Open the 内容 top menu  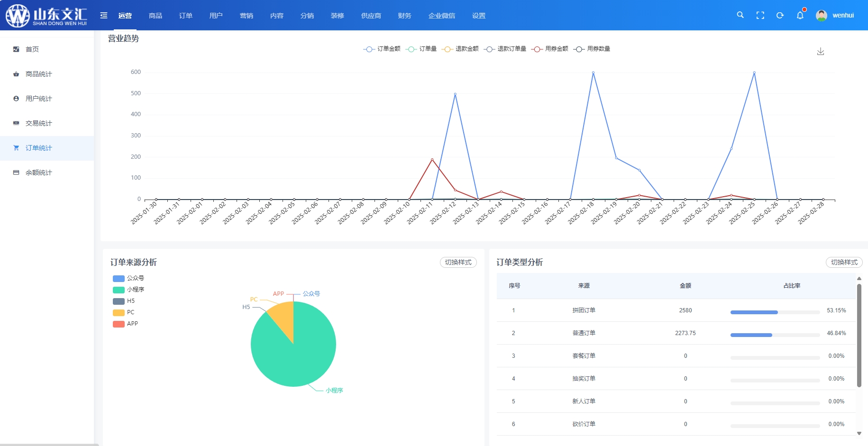(277, 16)
